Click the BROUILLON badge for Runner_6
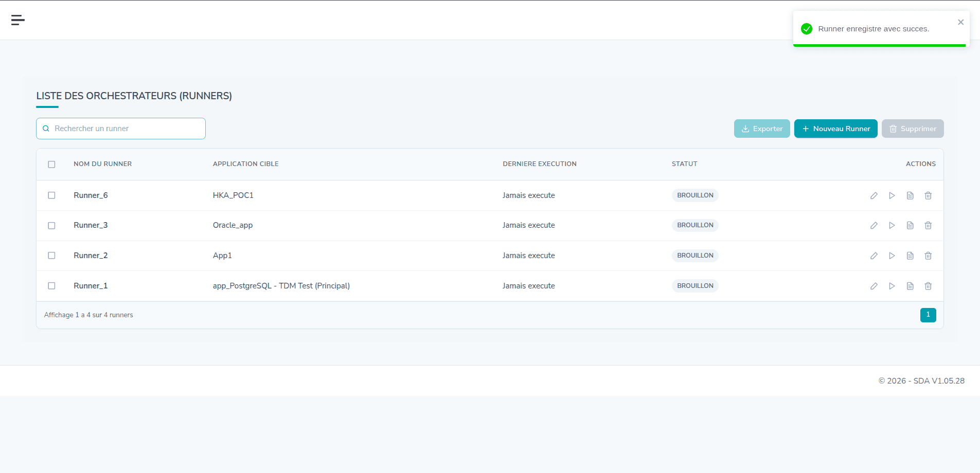This screenshot has height=473, width=980. click(695, 195)
